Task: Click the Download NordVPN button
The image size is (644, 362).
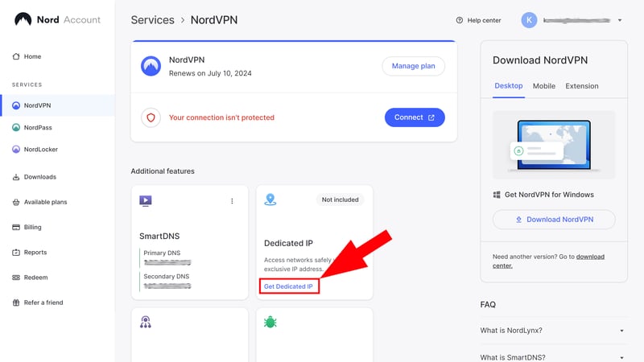Action: [x=554, y=220]
